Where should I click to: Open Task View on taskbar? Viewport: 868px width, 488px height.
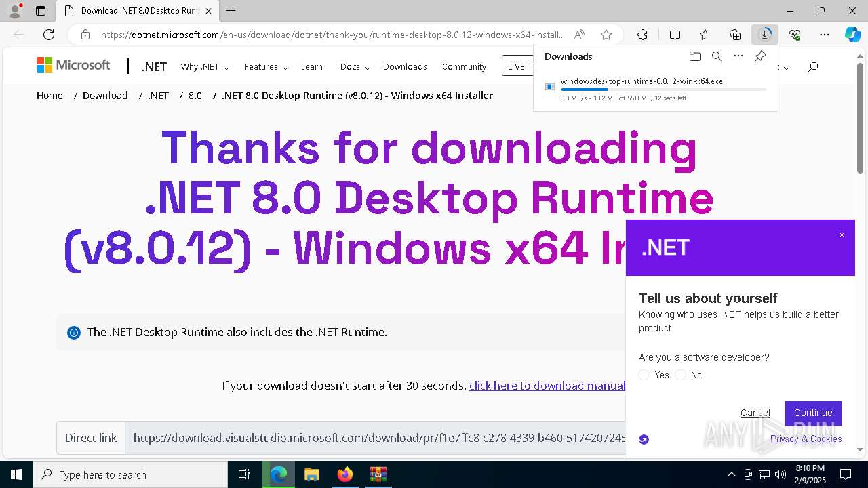coord(244,474)
